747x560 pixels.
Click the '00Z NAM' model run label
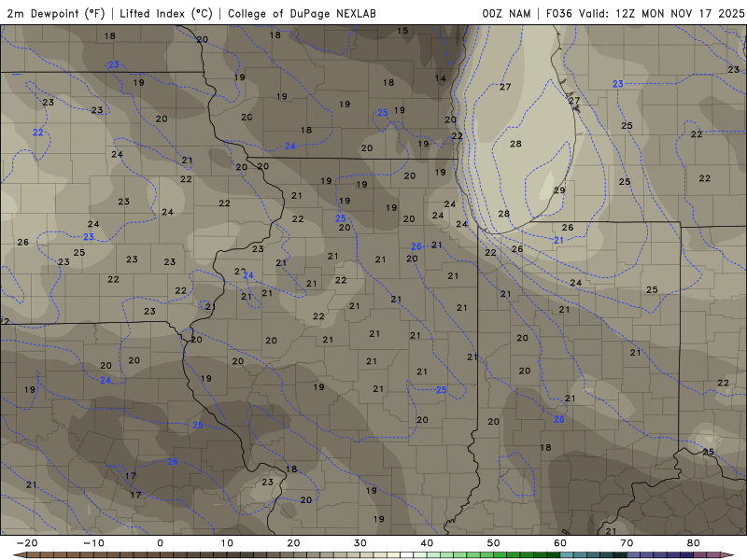(x=506, y=13)
